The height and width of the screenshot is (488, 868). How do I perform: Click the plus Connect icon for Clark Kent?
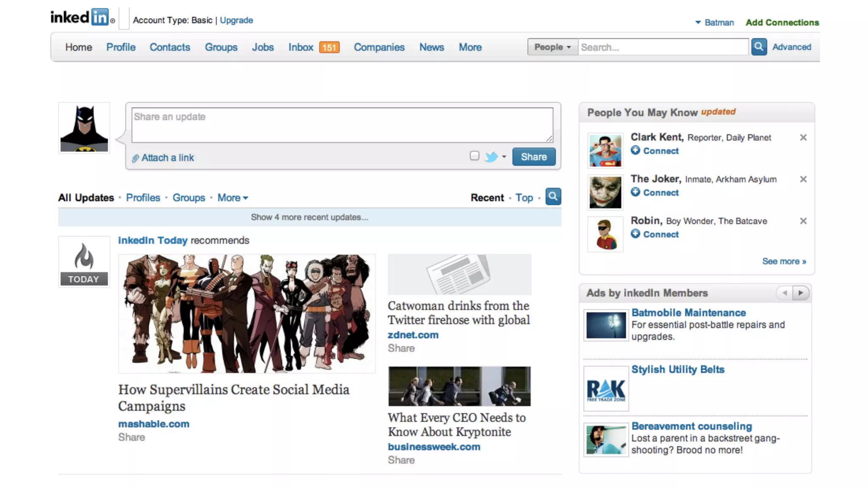pyautogui.click(x=635, y=150)
